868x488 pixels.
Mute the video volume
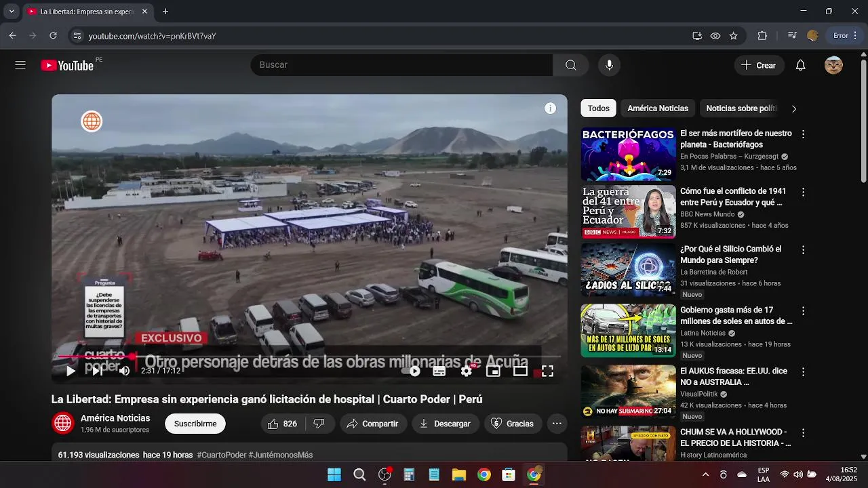[125, 371]
